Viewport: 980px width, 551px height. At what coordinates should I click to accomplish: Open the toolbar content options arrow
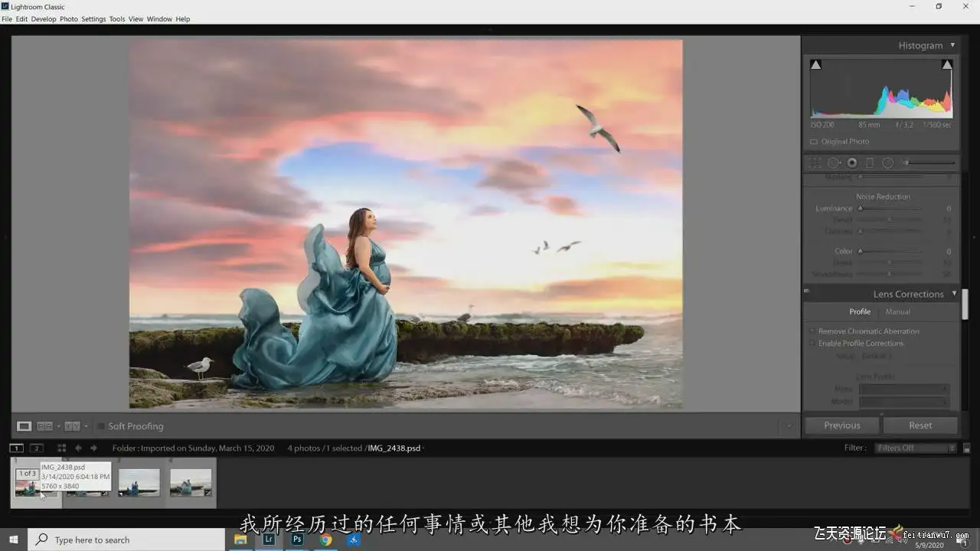789,426
